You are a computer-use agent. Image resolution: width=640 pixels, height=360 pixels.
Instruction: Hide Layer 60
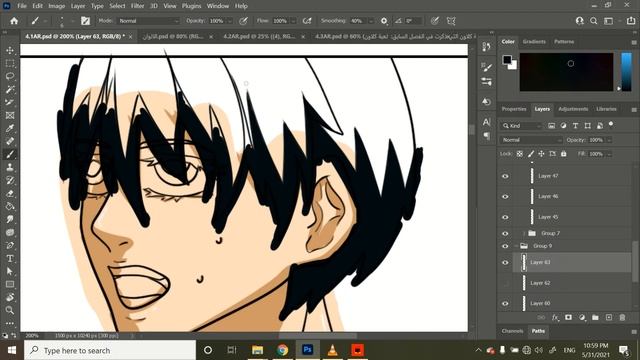click(505, 304)
